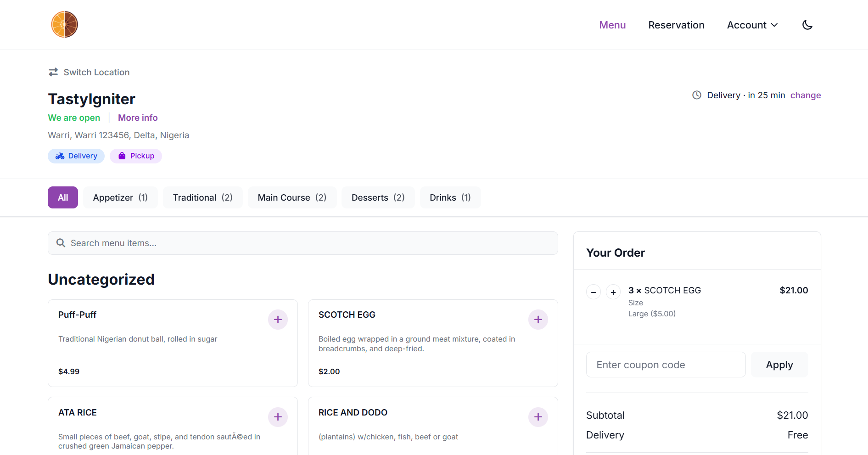The height and width of the screenshot is (455, 868).
Task: Click the coupon code input field
Action: point(665,365)
